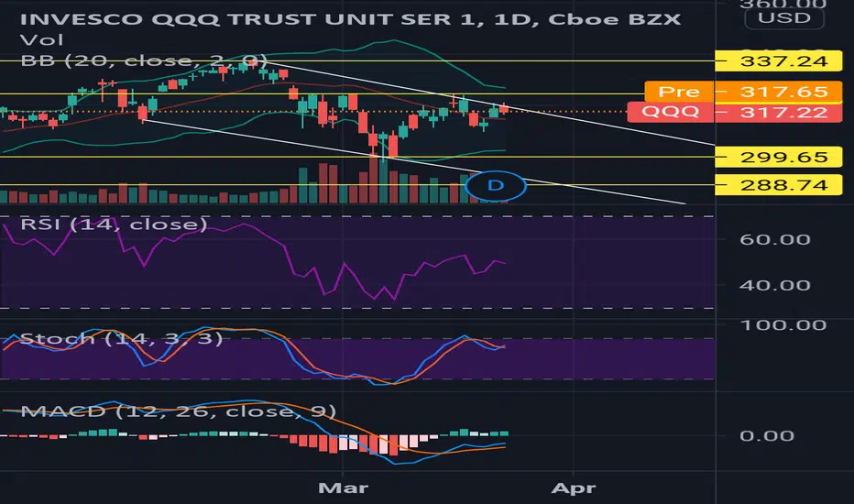Click the 288.74 yellow price label

778,185
